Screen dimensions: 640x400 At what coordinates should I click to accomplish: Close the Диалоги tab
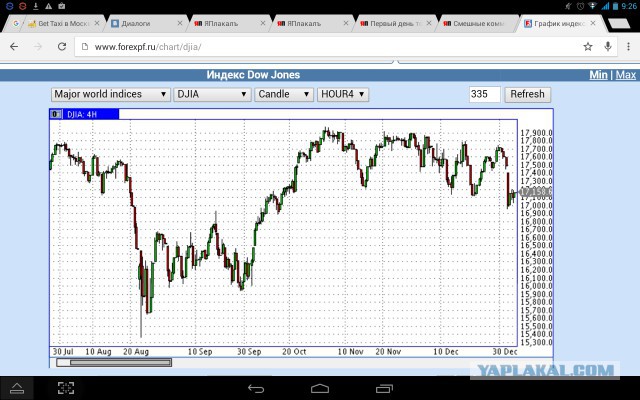pos(180,23)
